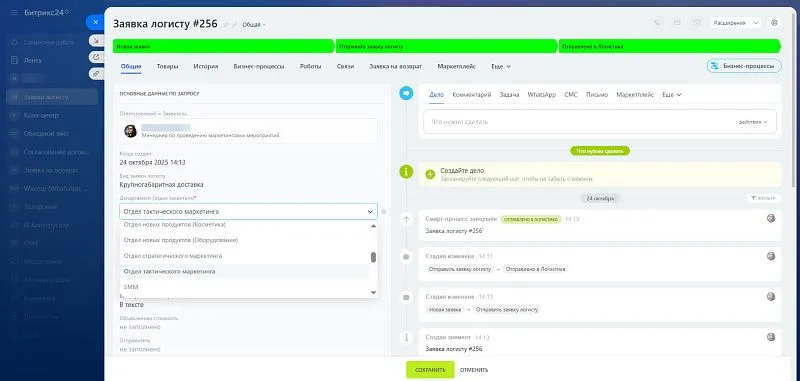This screenshot has width=800, height=381.
Task: Switch timeline editor to Письмо
Action: [x=597, y=95]
